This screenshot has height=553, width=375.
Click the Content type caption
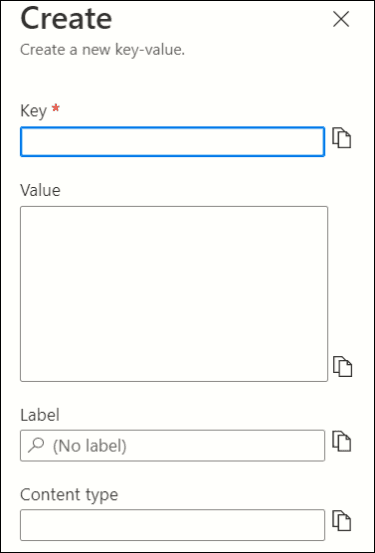69,495
